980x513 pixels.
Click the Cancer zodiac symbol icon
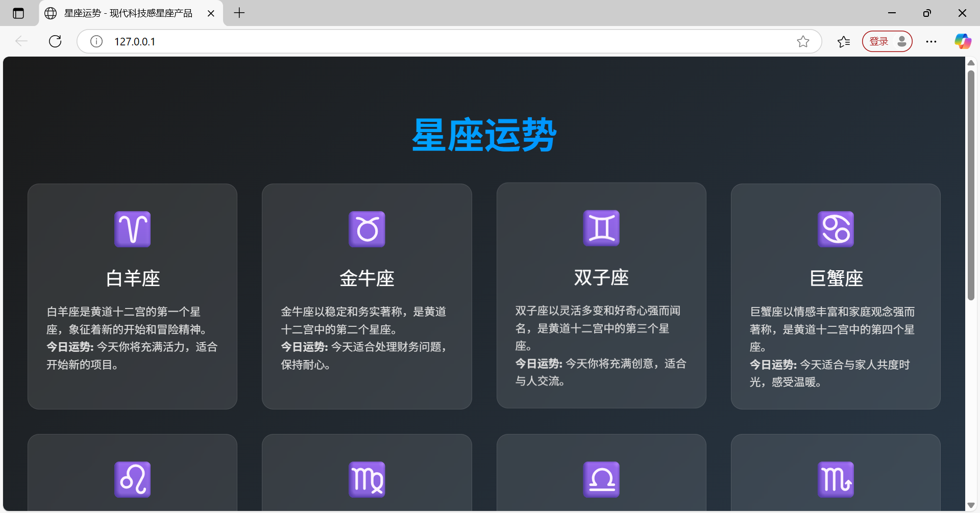pyautogui.click(x=836, y=229)
